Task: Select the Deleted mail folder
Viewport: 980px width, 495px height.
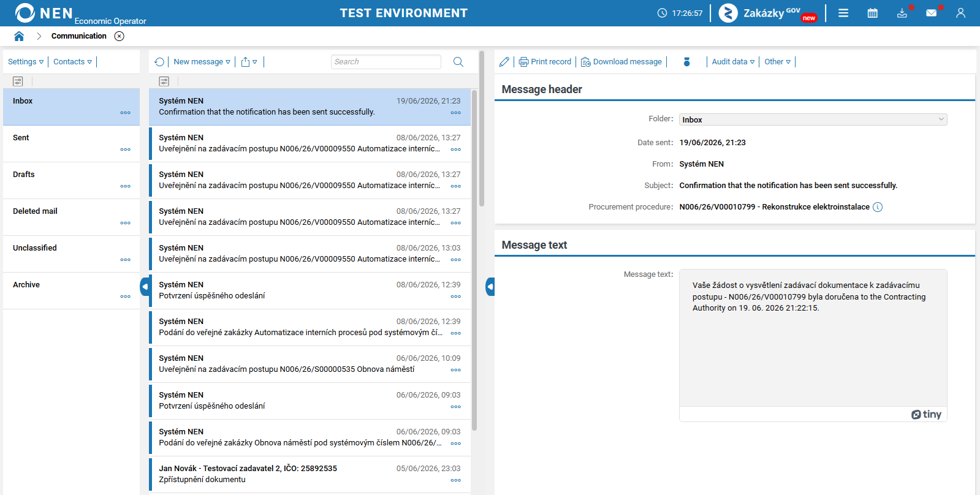Action: (71, 217)
